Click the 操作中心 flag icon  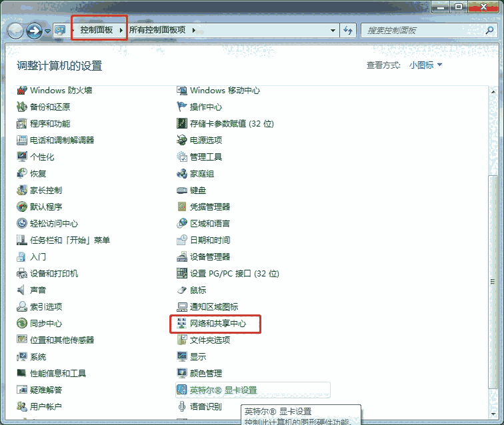[x=181, y=107]
